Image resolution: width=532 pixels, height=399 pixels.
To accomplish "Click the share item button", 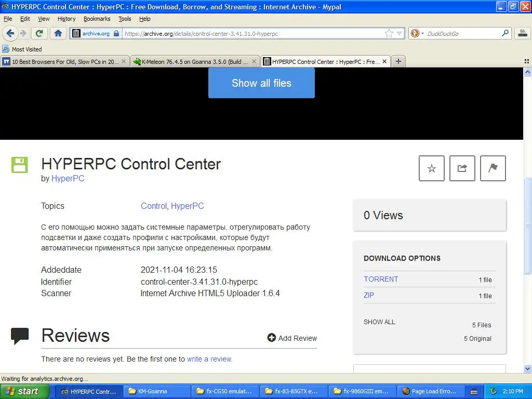I will coord(462,168).
